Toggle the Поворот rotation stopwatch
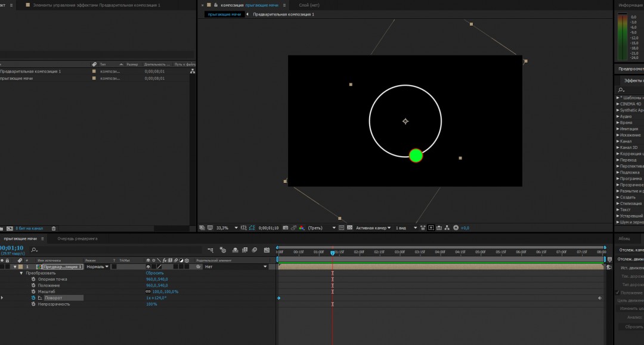Image resolution: width=644 pixels, height=345 pixels. pos(33,298)
